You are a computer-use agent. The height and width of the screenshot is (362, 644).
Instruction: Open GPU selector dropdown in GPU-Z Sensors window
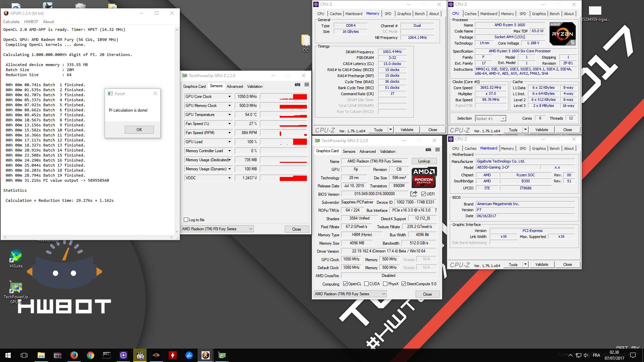click(217, 229)
